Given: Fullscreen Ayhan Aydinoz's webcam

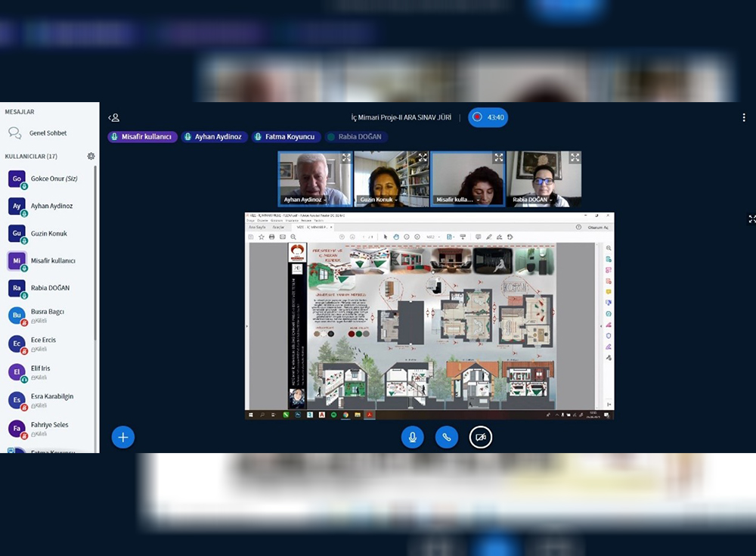Looking at the screenshot, I should 346,158.
